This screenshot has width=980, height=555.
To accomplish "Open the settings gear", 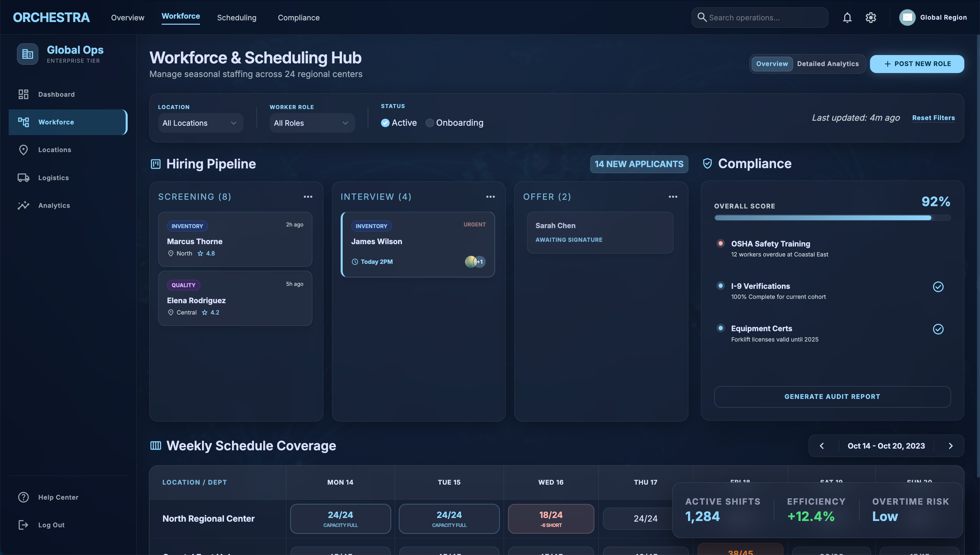I will (x=871, y=18).
